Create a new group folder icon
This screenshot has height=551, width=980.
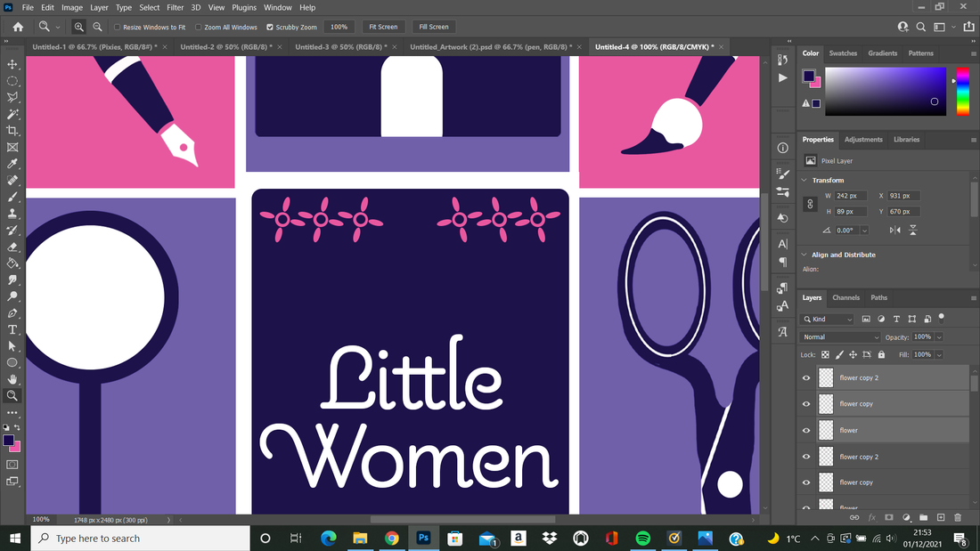point(923,517)
